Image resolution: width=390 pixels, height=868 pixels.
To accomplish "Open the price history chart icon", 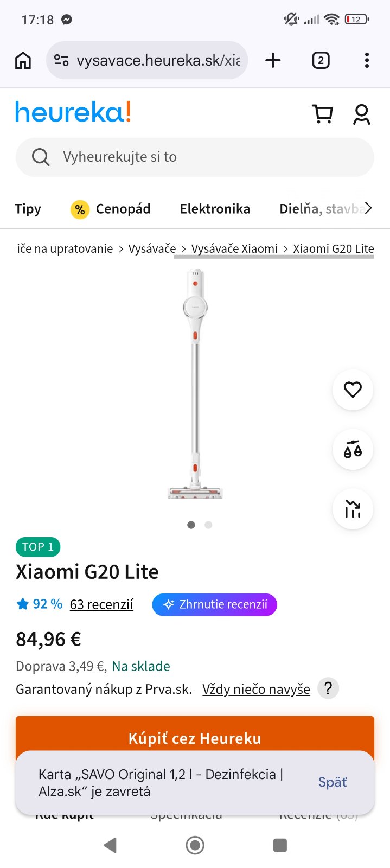I will click(x=353, y=509).
